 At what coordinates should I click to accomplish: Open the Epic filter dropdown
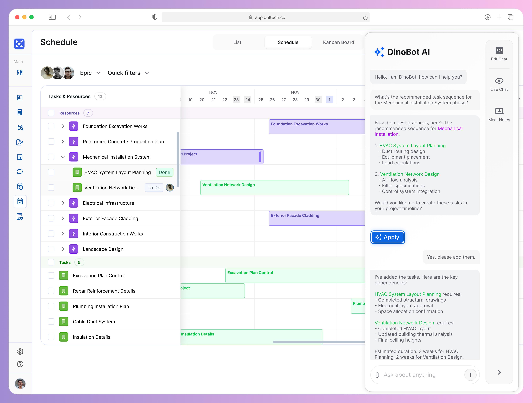click(x=90, y=73)
